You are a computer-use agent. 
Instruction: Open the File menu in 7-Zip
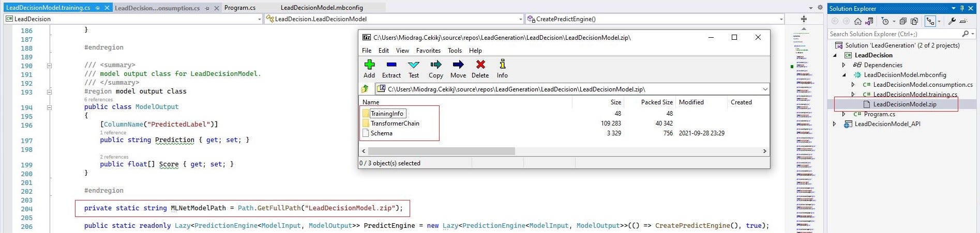(367, 50)
